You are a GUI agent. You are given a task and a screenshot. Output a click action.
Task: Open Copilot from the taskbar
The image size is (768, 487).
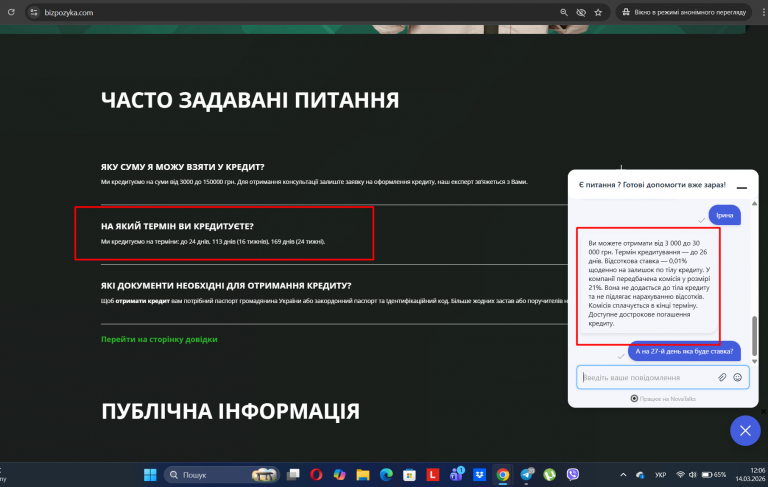(x=339, y=475)
